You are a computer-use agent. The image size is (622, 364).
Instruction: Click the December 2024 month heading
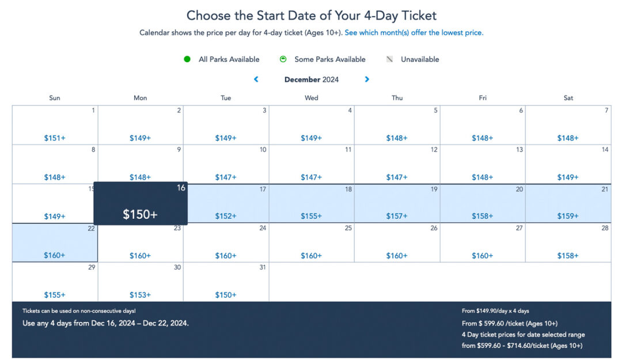[x=312, y=79]
